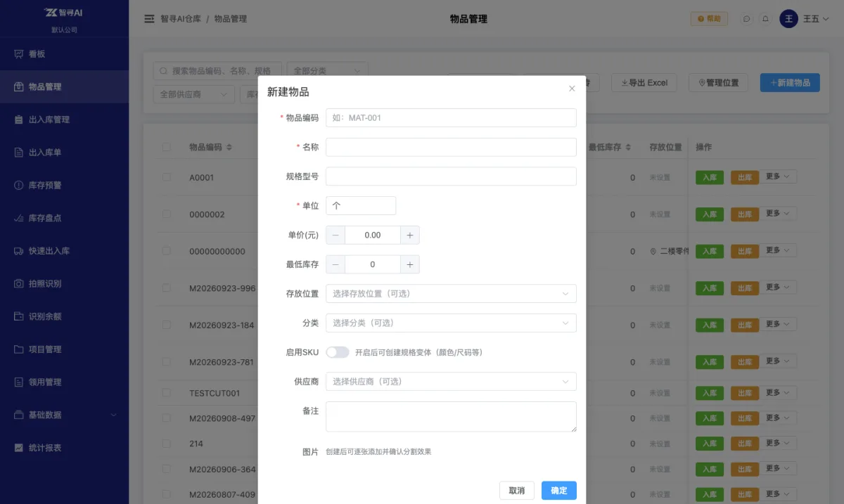Increase 最低库存 with plus button

tap(410, 265)
